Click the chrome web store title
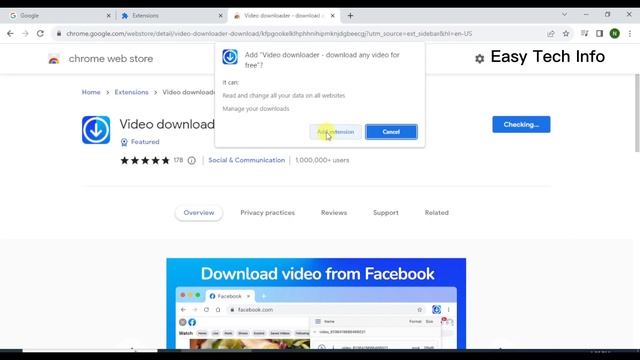Viewport: 640px width, 360px height. coord(111,59)
